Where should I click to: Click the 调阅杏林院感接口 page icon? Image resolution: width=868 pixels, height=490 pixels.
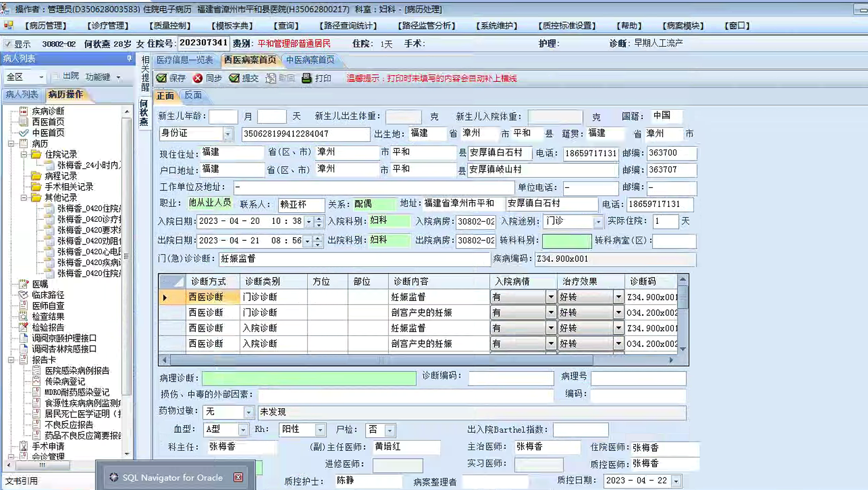24,349
